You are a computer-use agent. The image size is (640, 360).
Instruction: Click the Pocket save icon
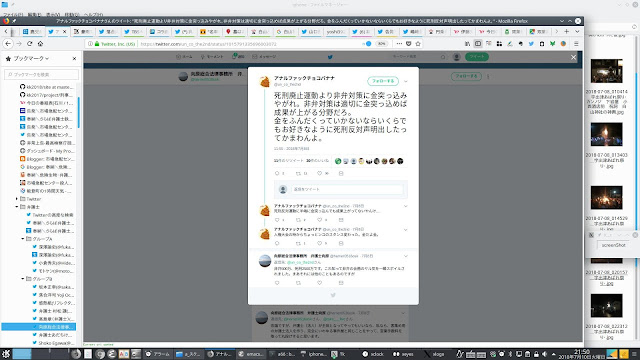pyautogui.click(x=409, y=44)
